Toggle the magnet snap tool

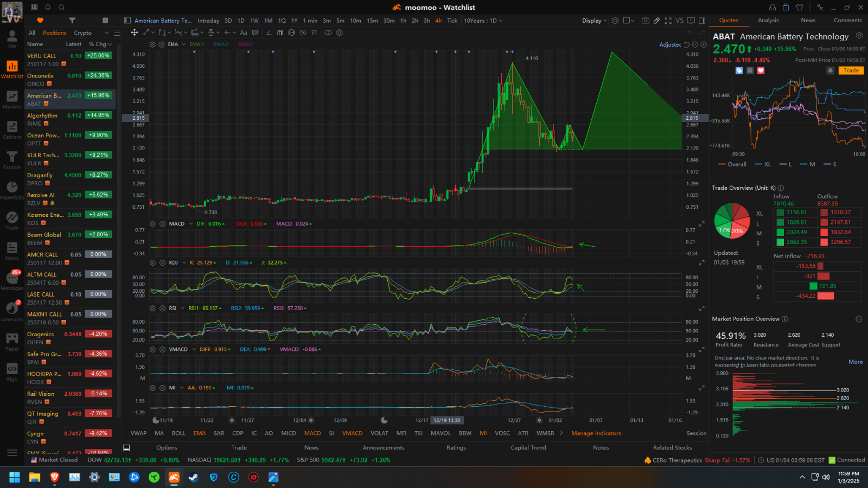point(280,33)
